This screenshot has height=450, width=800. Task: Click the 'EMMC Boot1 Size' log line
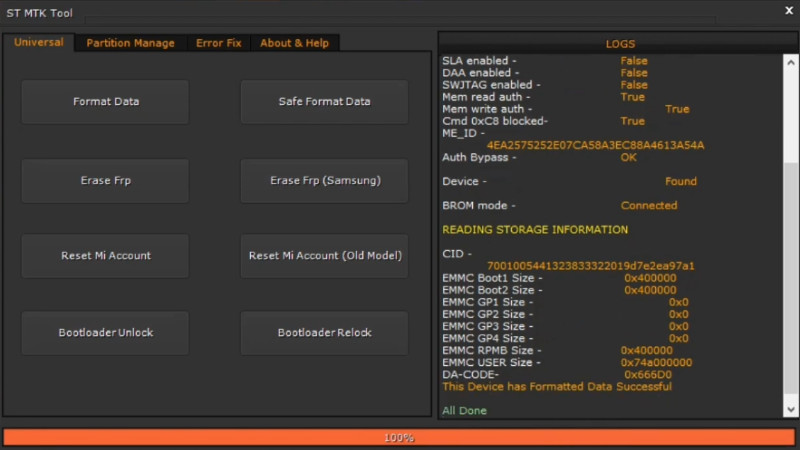pyautogui.click(x=559, y=278)
